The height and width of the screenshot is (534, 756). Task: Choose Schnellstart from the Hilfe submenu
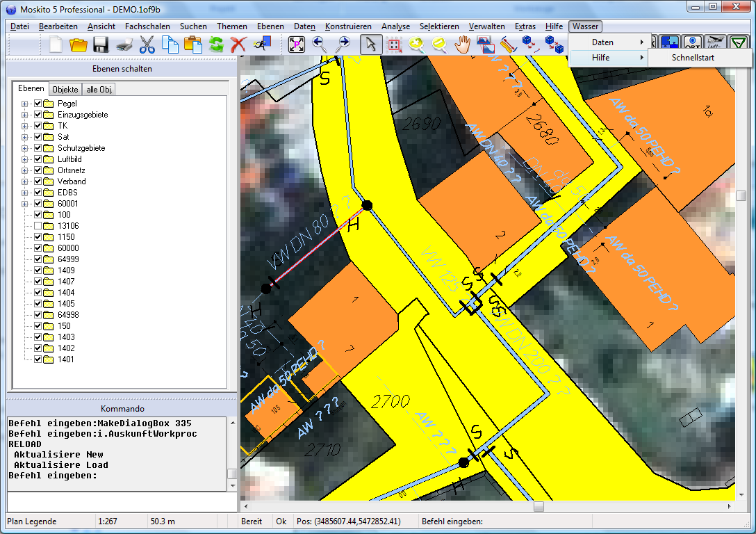pyautogui.click(x=693, y=58)
